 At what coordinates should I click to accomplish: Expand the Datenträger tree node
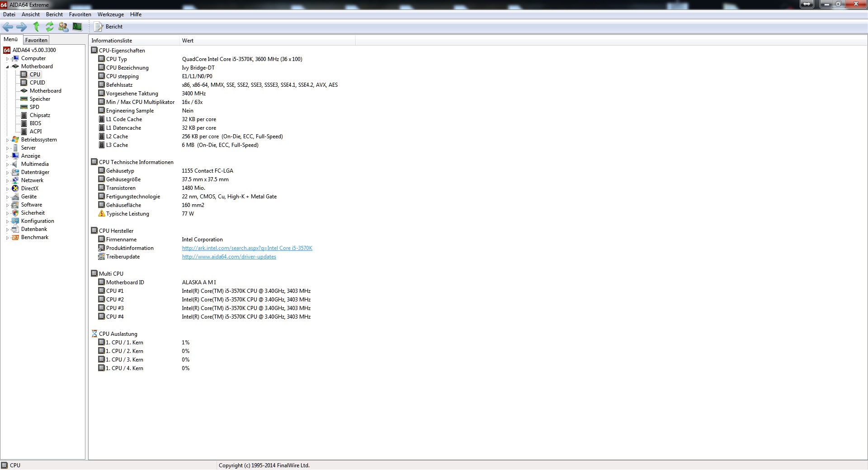click(7, 173)
